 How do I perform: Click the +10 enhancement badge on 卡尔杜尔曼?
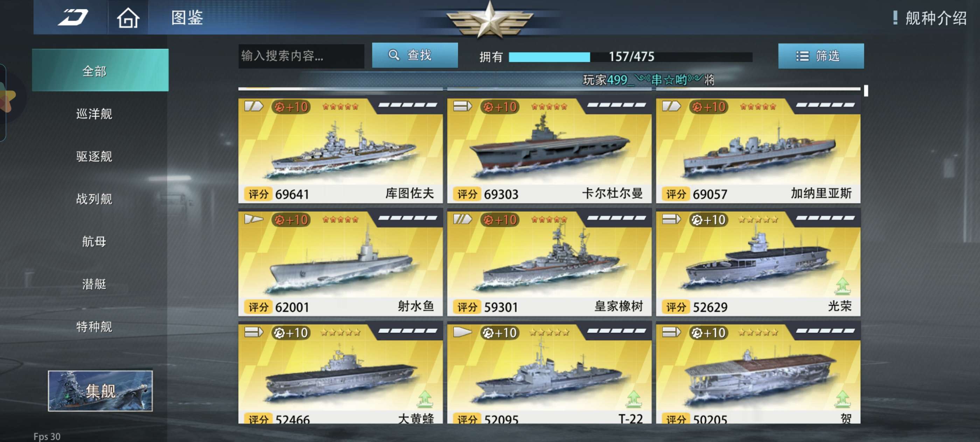pyautogui.click(x=500, y=107)
